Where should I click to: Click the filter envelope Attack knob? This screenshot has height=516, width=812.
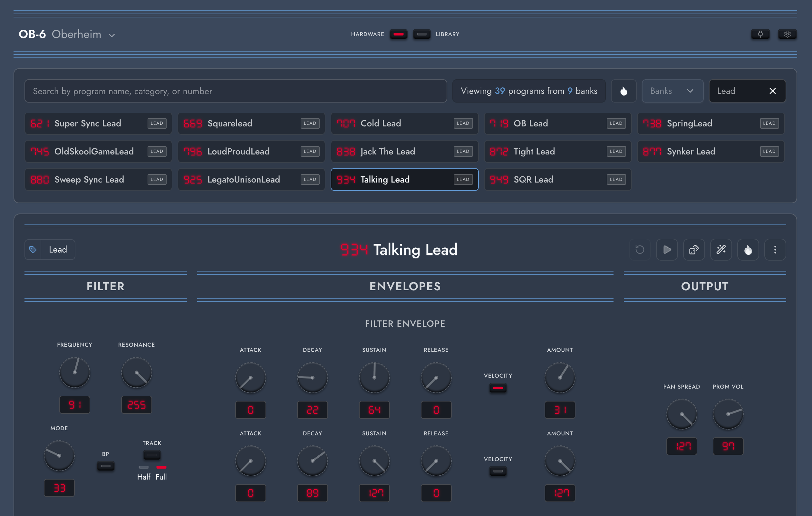[250, 377]
